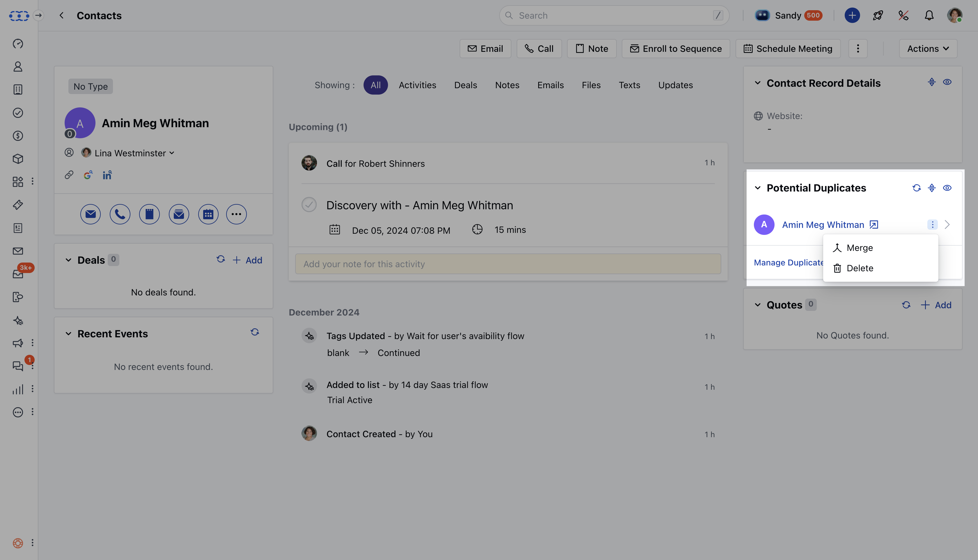The image size is (978, 560).
Task: Open the Actions dropdown
Action: 928,49
